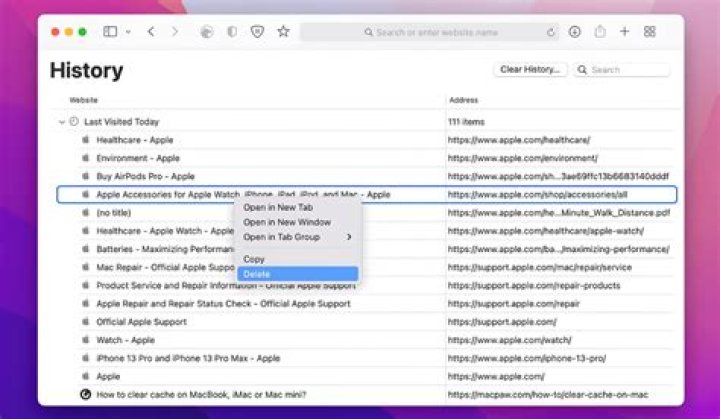Select the (no title) history row
This screenshot has height=419, width=720.
(366, 213)
